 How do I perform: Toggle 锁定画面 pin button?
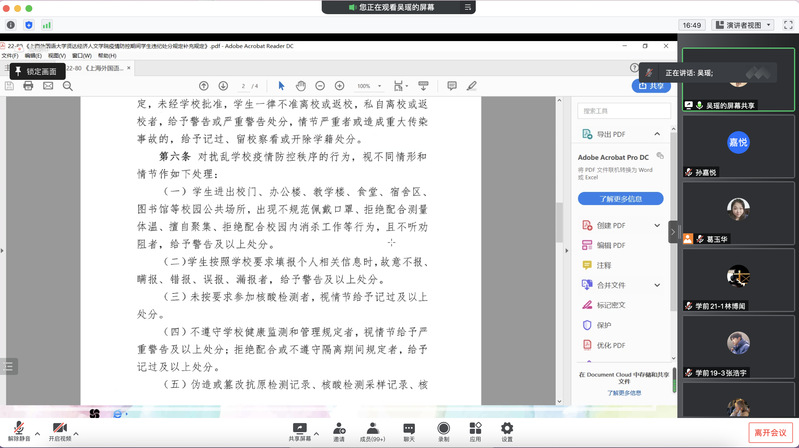click(x=36, y=71)
